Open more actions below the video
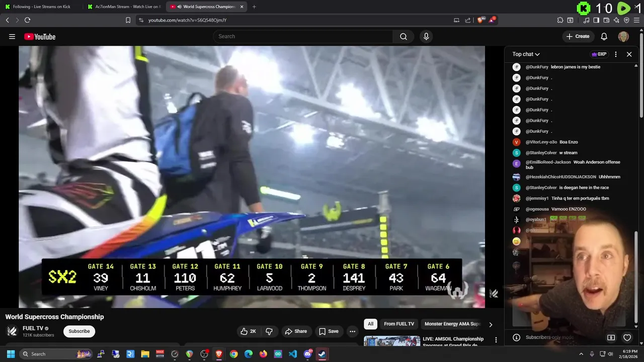This screenshot has width=644, height=362. tap(352, 331)
